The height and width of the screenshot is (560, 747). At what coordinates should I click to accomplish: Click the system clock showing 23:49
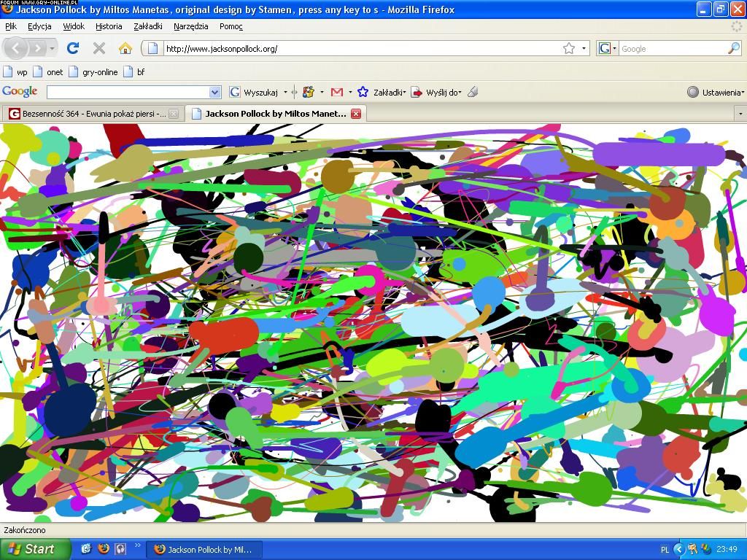[727, 550]
